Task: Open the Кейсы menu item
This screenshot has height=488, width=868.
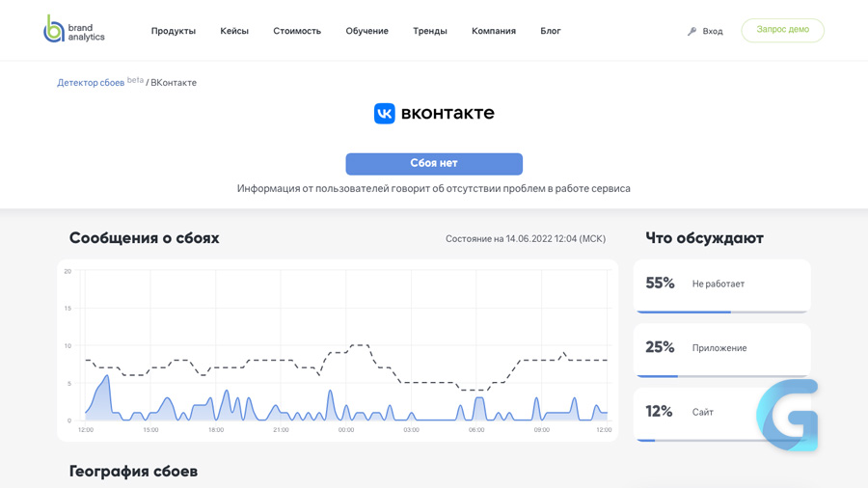Action: coord(234,31)
